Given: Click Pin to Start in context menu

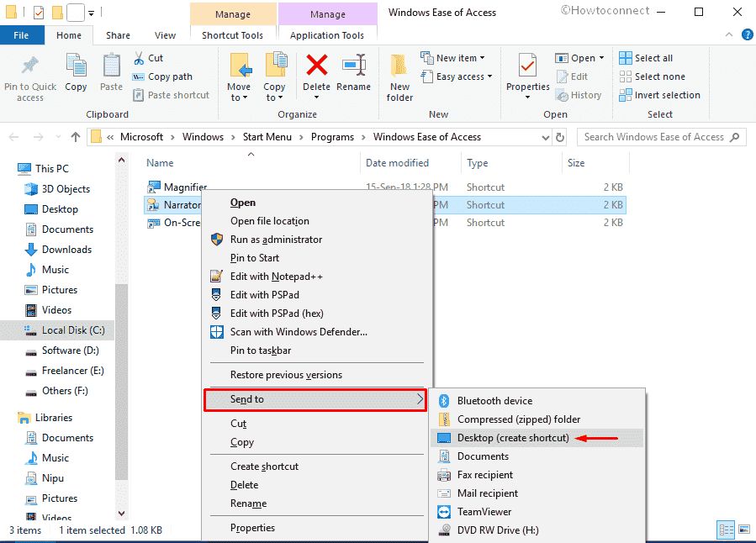Looking at the screenshot, I should click(317, 258).
